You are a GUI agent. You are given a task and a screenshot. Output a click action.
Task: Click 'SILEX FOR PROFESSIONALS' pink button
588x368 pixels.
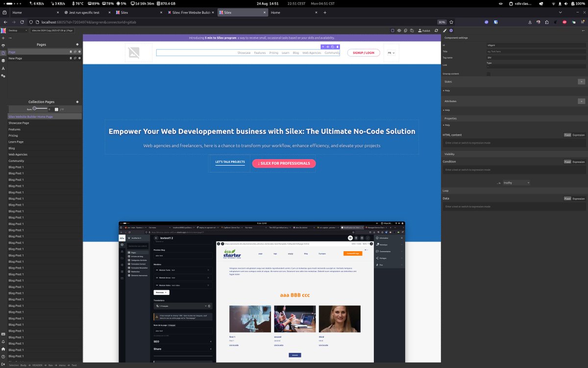pyautogui.click(x=284, y=163)
